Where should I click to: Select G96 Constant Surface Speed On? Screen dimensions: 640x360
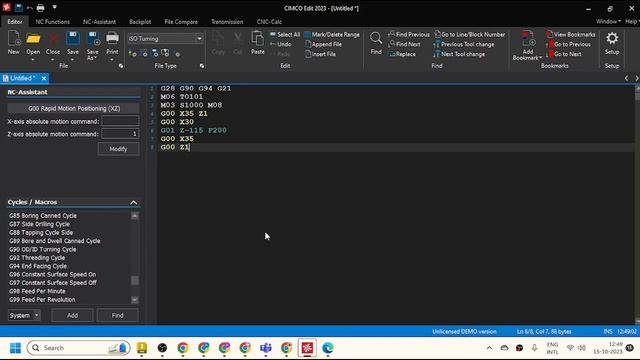coord(53,274)
